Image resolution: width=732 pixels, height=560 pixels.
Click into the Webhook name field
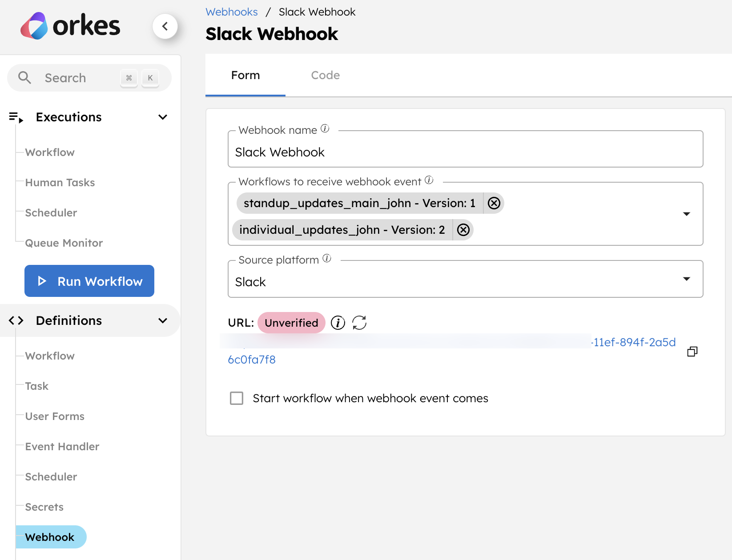click(x=465, y=149)
